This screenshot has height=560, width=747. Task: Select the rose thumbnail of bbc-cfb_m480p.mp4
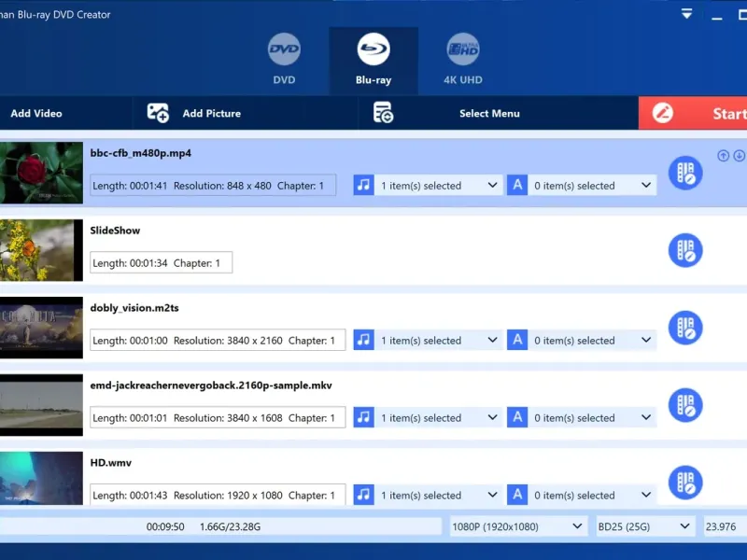(41, 173)
